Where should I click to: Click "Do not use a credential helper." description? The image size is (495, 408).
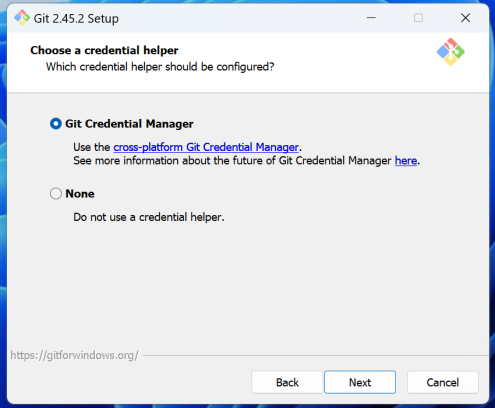click(149, 217)
